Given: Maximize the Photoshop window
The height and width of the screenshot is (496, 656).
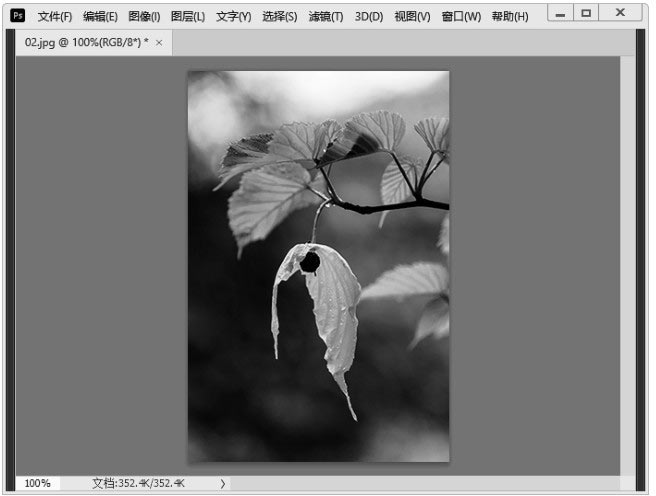Looking at the screenshot, I should [x=586, y=13].
